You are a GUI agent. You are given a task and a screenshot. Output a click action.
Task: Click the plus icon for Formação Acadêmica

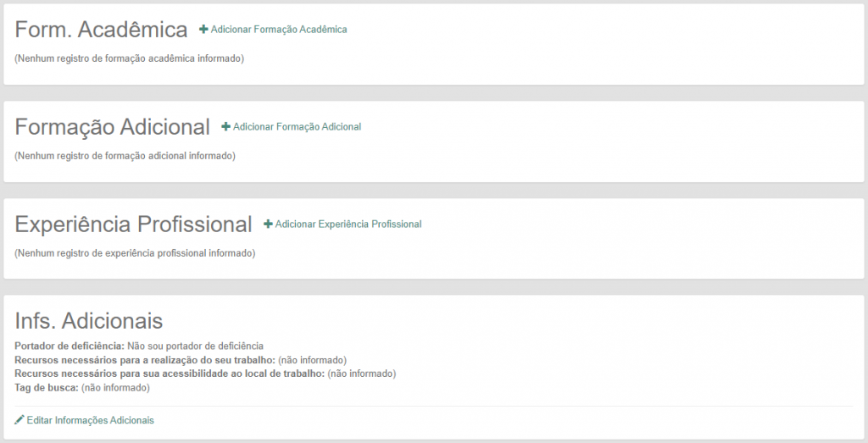click(203, 30)
